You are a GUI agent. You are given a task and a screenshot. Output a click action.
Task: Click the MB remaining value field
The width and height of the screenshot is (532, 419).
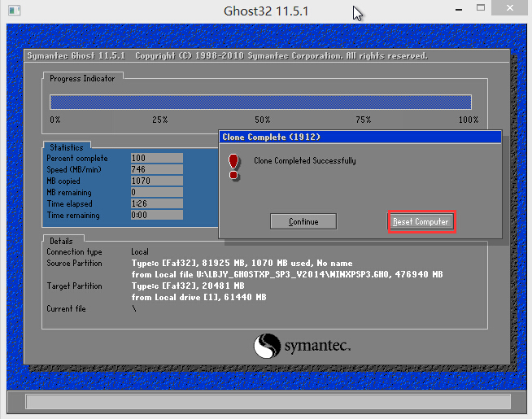156,192
